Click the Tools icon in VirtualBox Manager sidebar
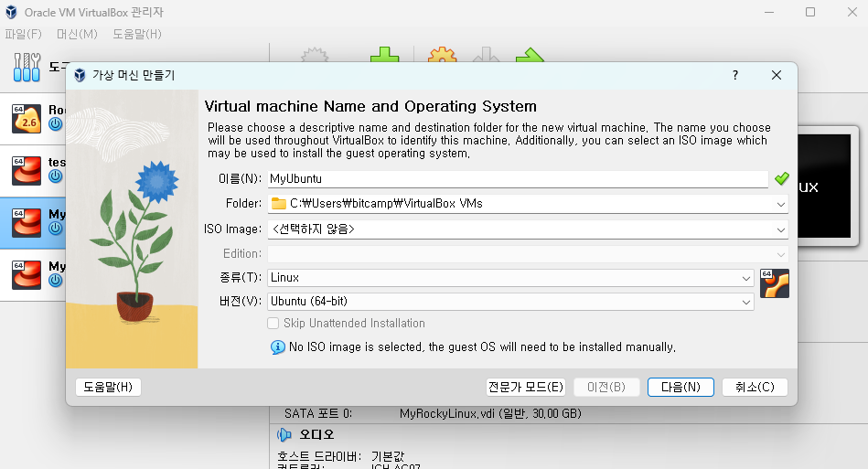 27,67
